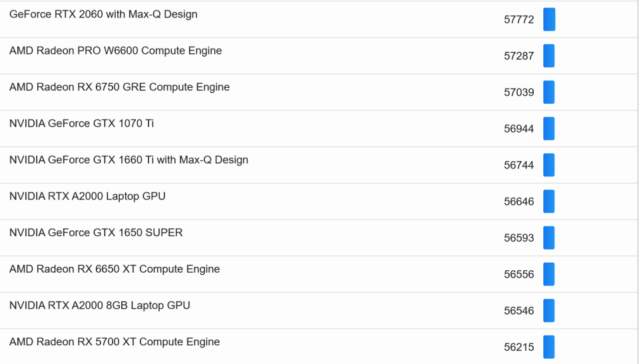Select the score 56556
The image size is (639, 364).
point(519,274)
